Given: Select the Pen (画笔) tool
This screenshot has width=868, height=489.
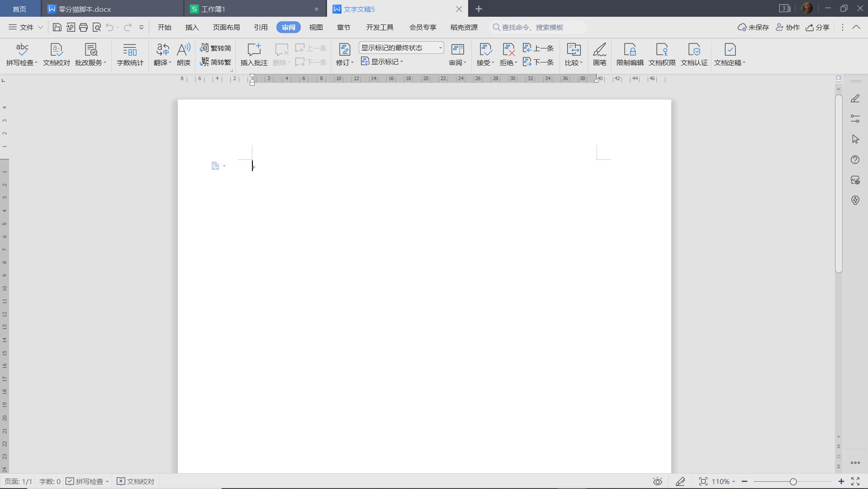Looking at the screenshot, I should coord(599,54).
